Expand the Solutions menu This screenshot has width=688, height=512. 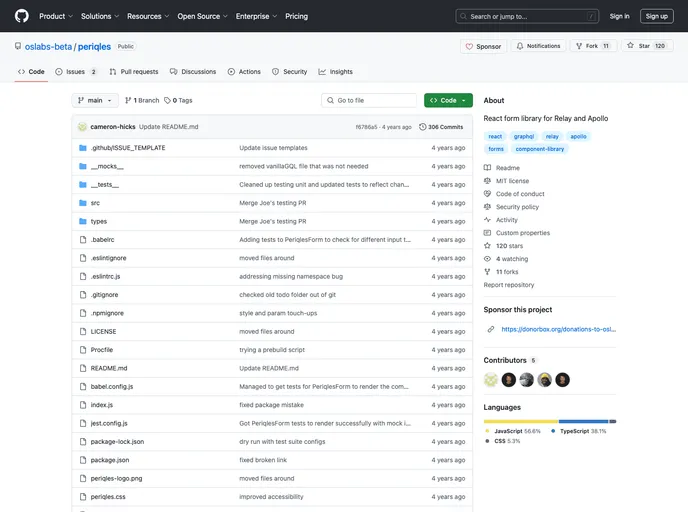[100, 16]
